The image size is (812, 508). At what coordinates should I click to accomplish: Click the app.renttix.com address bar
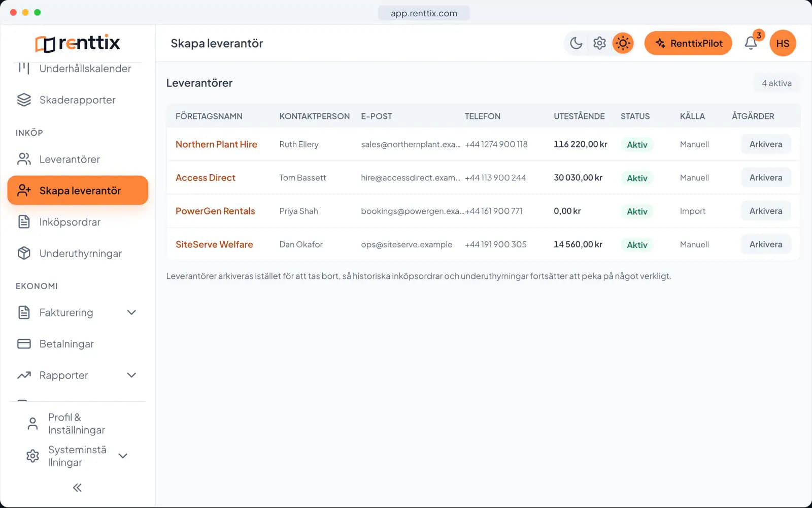point(424,13)
